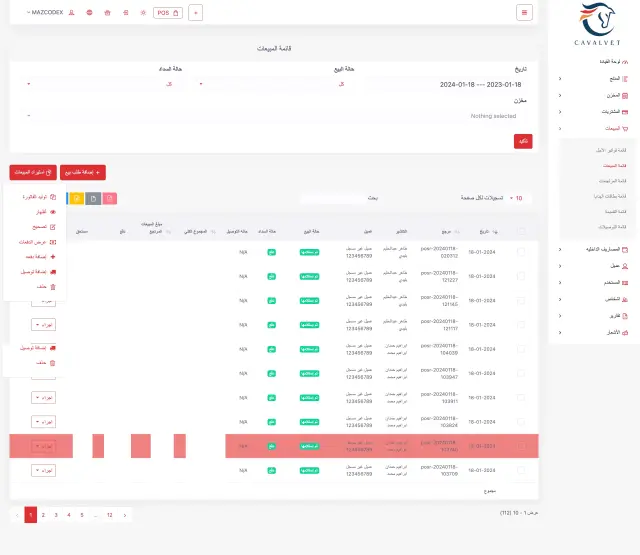The height and width of the screenshot is (555, 640).
Task: Open the warehouse dropdown showing Nothing selected
Action: [274, 116]
